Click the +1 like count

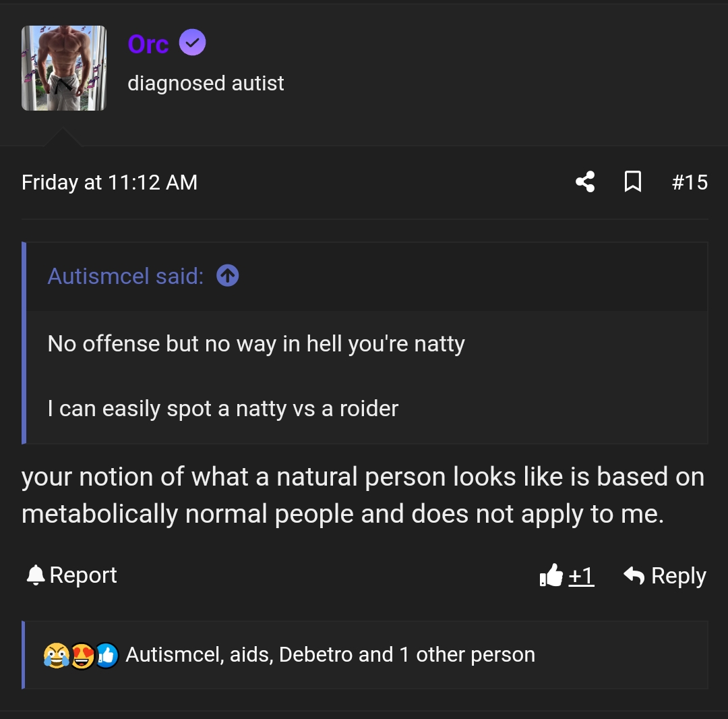coord(581,575)
